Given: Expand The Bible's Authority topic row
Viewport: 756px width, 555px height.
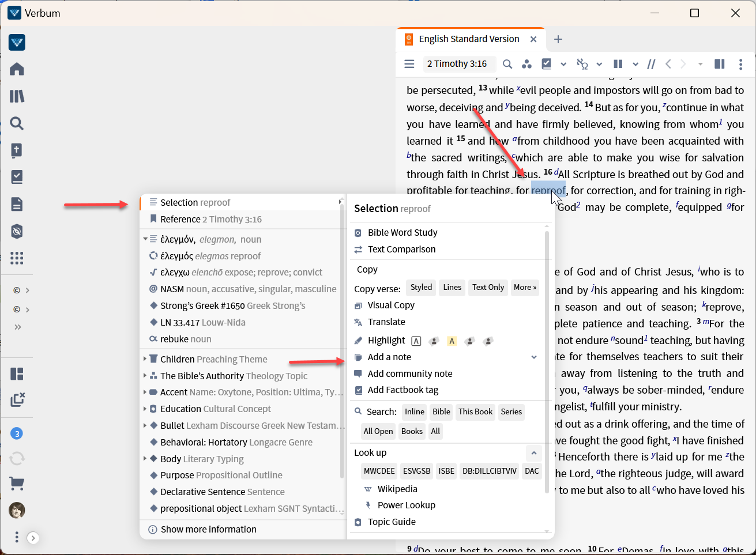Looking at the screenshot, I should (x=145, y=376).
